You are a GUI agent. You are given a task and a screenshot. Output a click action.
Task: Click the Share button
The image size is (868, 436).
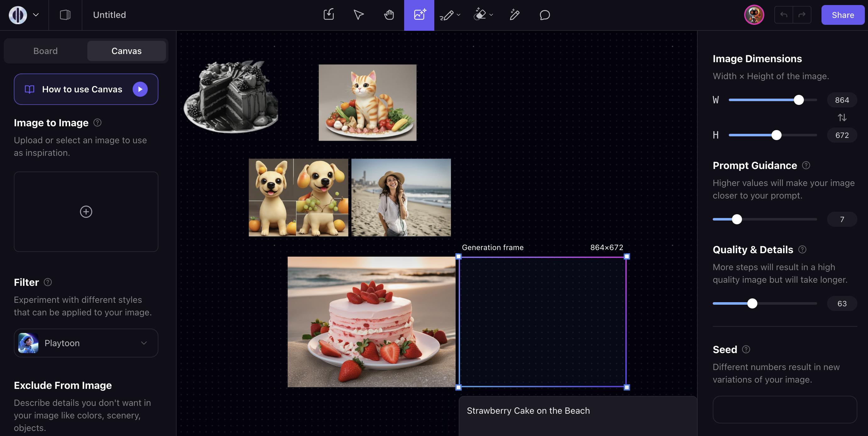point(843,15)
